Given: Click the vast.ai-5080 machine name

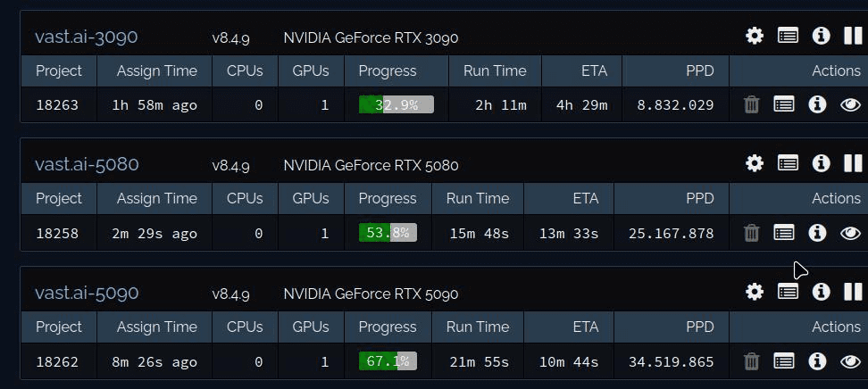Looking at the screenshot, I should pos(86,164).
